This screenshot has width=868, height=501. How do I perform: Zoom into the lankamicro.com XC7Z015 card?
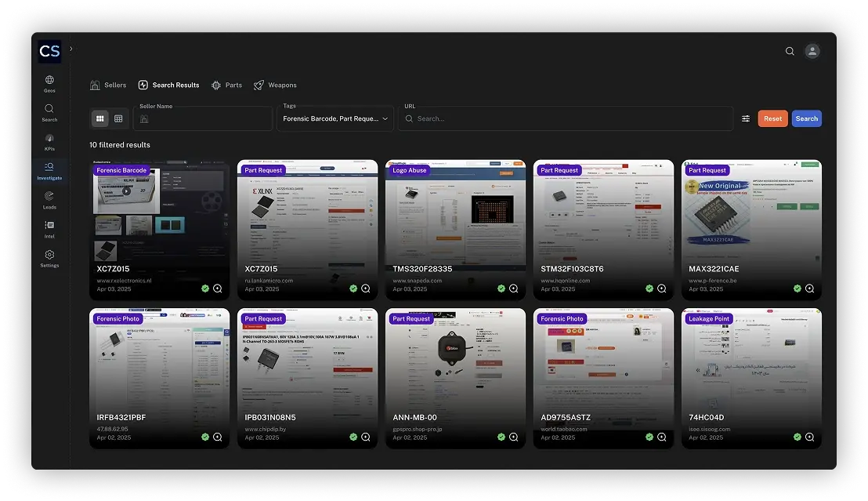[366, 289]
